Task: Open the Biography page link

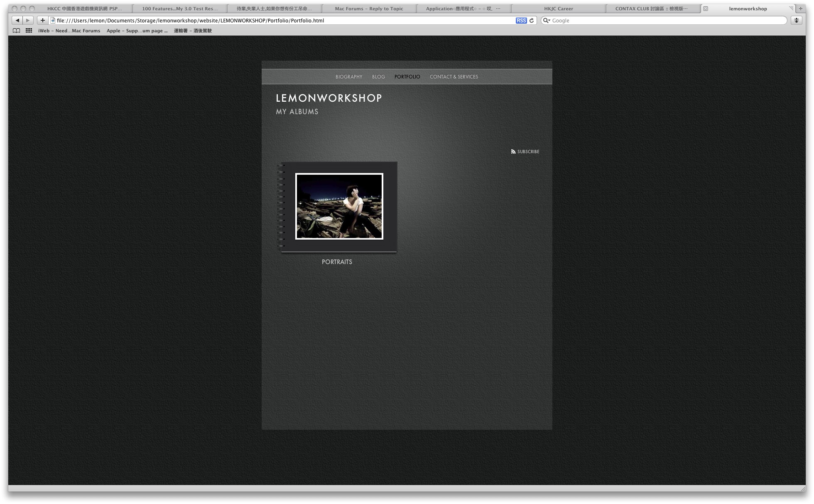Action: click(x=349, y=77)
